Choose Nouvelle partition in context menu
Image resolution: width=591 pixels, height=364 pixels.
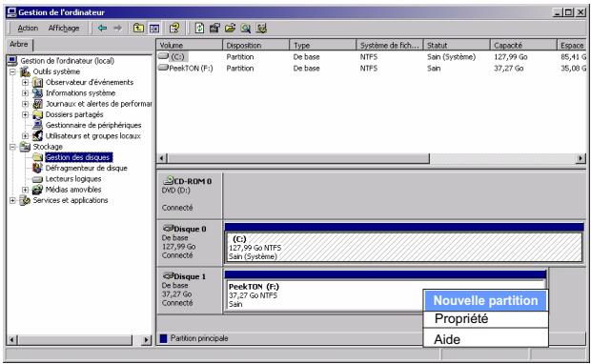pyautogui.click(x=485, y=300)
